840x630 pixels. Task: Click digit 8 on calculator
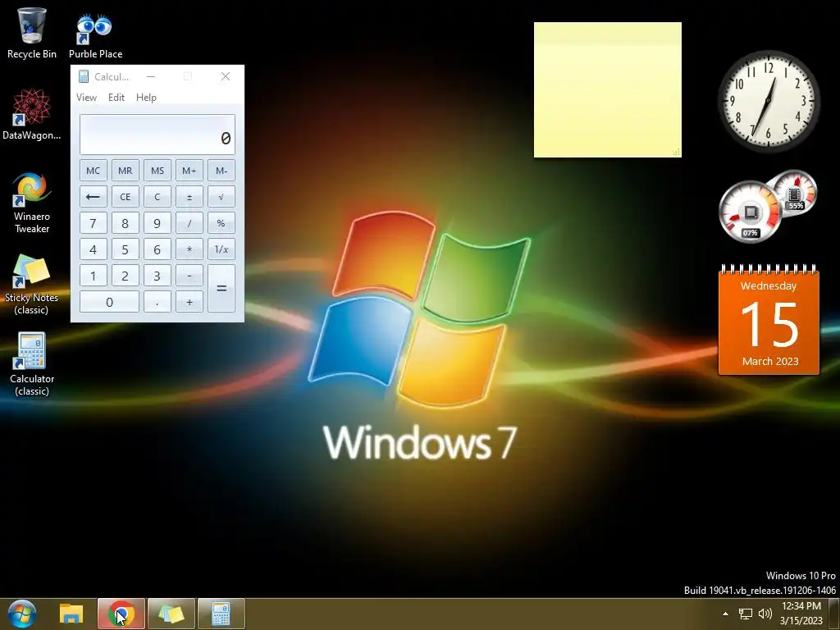[x=126, y=223]
